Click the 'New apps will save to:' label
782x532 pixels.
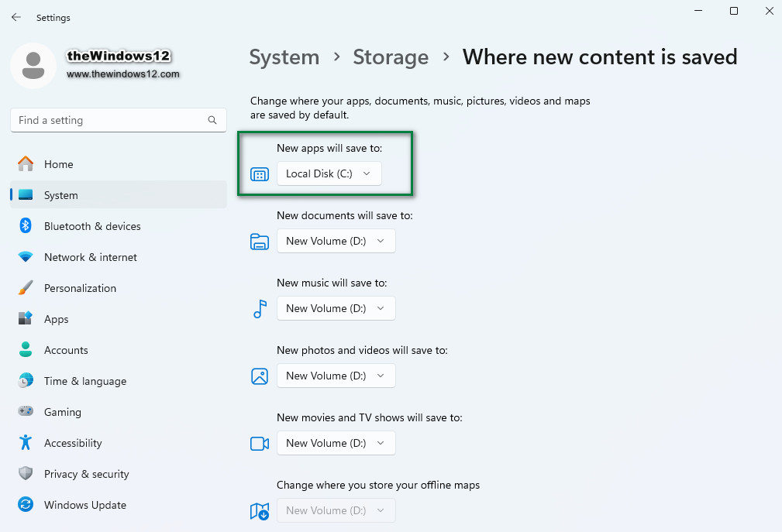coord(329,148)
